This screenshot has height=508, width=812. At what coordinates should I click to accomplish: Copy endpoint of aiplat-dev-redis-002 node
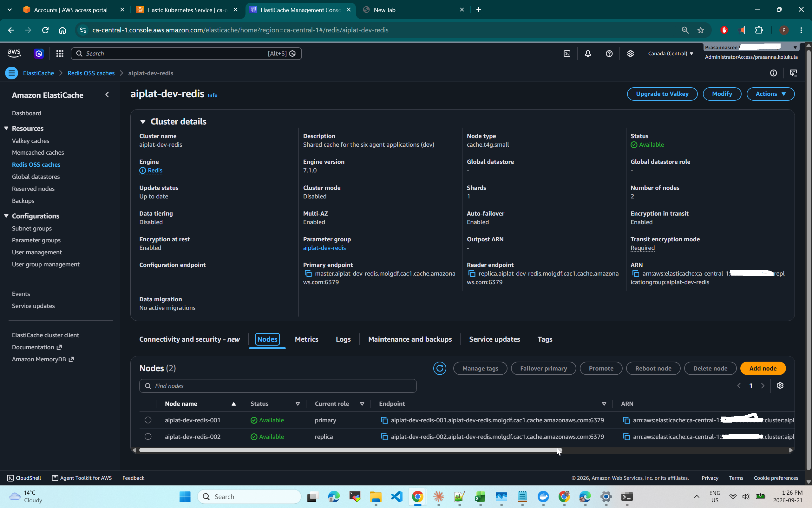click(384, 437)
